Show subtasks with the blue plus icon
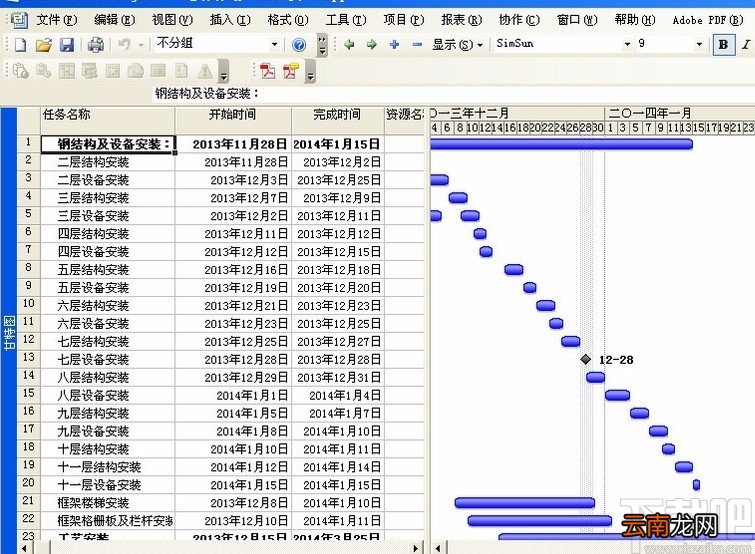 (394, 45)
